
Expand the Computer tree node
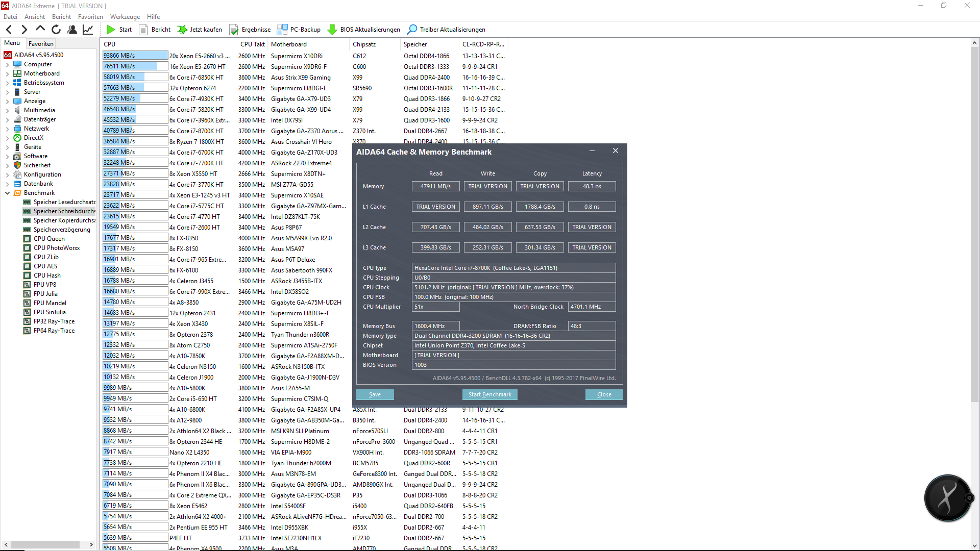[7, 65]
